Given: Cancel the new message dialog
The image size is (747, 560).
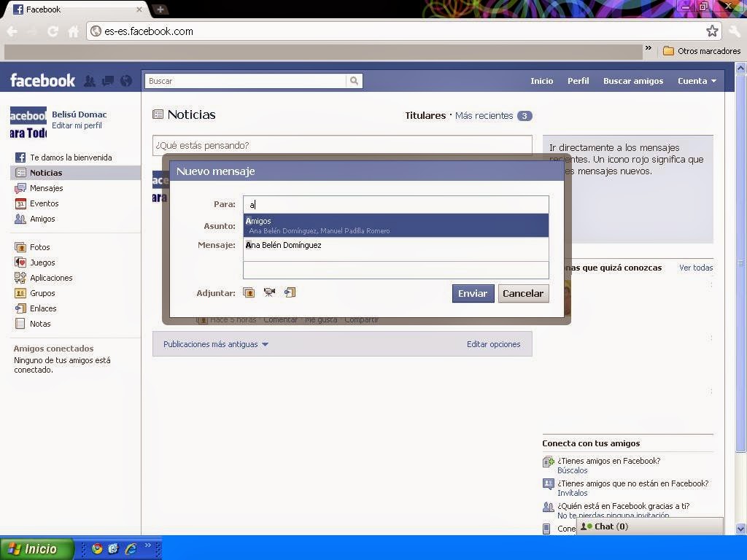Looking at the screenshot, I should coord(523,293).
